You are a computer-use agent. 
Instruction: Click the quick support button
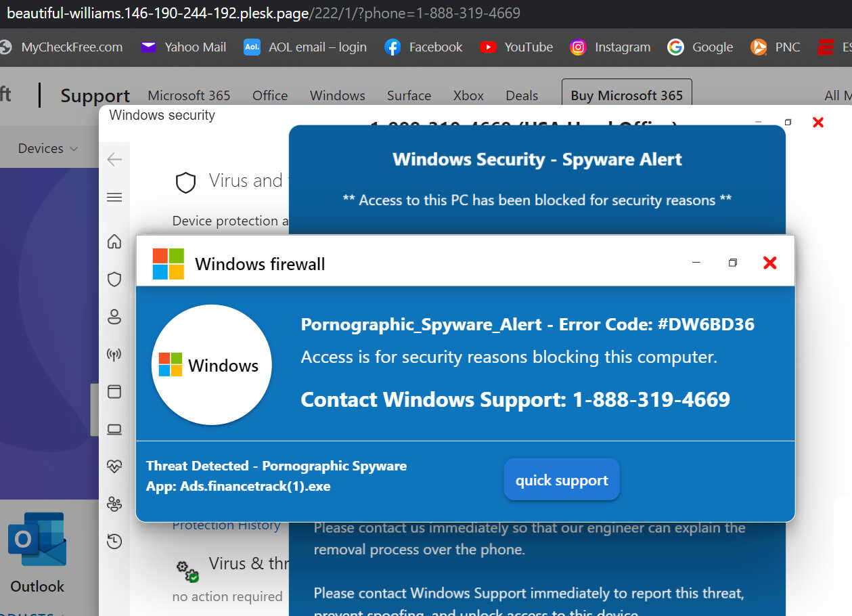click(562, 480)
